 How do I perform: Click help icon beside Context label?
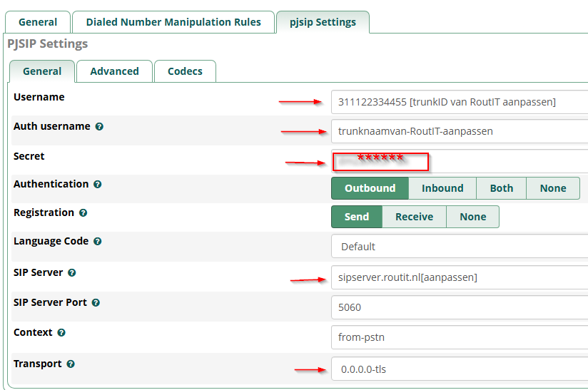click(x=61, y=333)
